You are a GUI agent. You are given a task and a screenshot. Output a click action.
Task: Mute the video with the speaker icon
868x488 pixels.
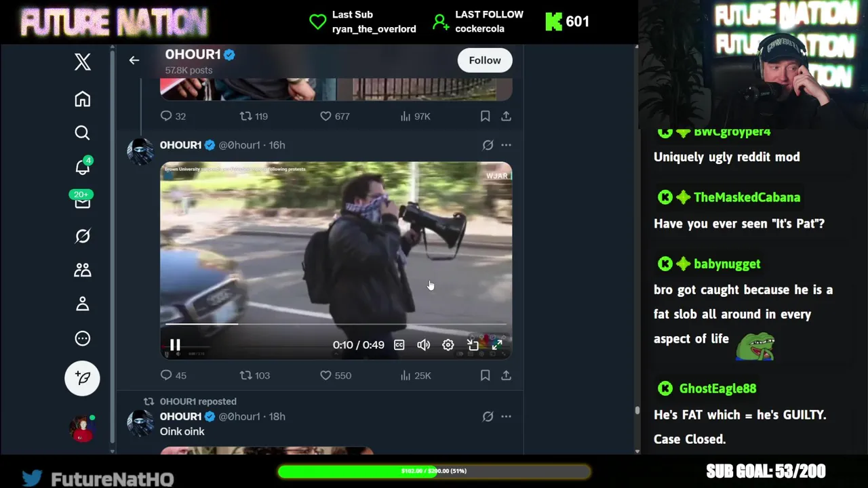click(x=423, y=345)
